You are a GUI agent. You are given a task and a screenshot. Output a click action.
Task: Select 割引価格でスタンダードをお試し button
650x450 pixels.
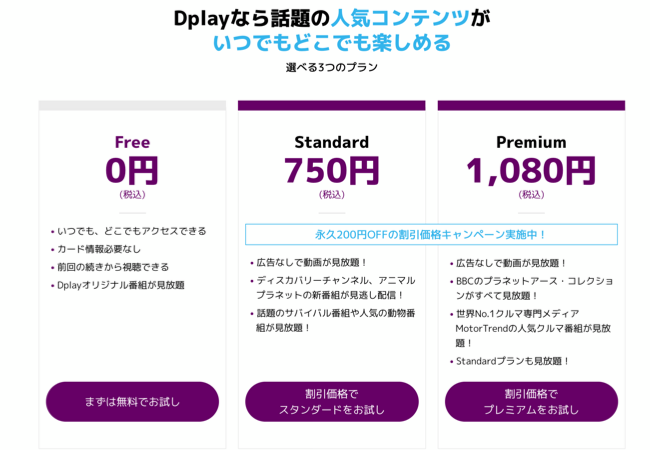[x=332, y=402]
